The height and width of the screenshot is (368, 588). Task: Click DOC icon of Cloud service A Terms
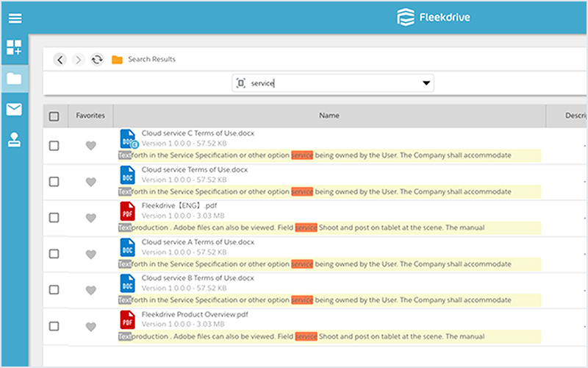pyautogui.click(x=127, y=247)
